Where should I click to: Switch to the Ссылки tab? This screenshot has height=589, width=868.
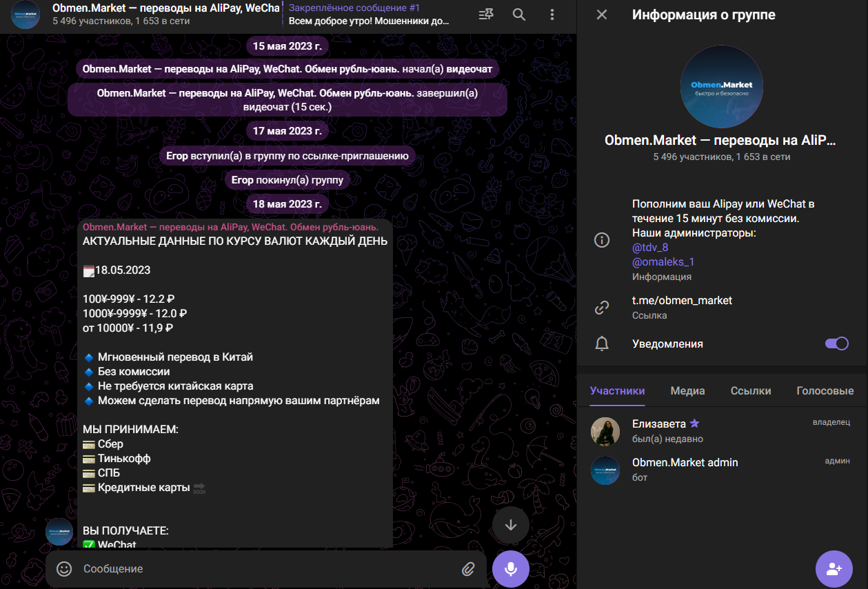click(x=751, y=390)
